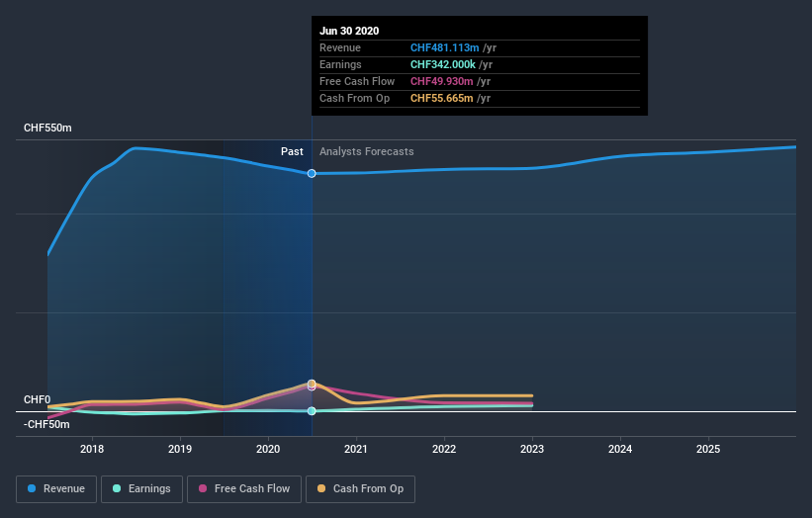Click the 2023 x-axis label

click(x=532, y=449)
